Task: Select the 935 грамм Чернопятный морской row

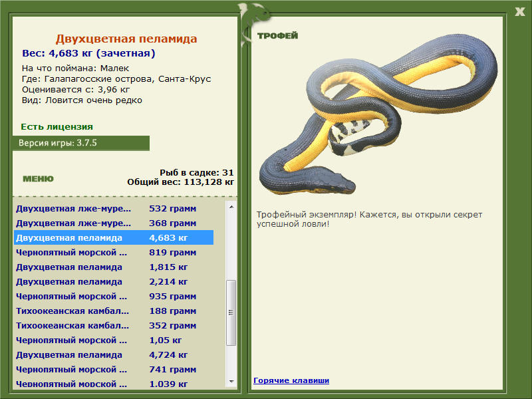Action: tap(114, 296)
